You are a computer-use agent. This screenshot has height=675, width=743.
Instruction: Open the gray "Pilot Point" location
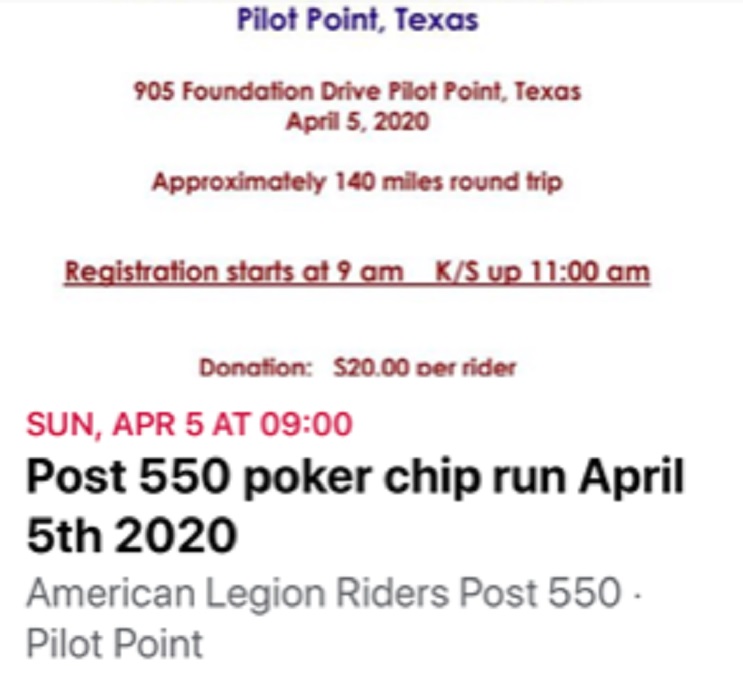pyautogui.click(x=115, y=643)
